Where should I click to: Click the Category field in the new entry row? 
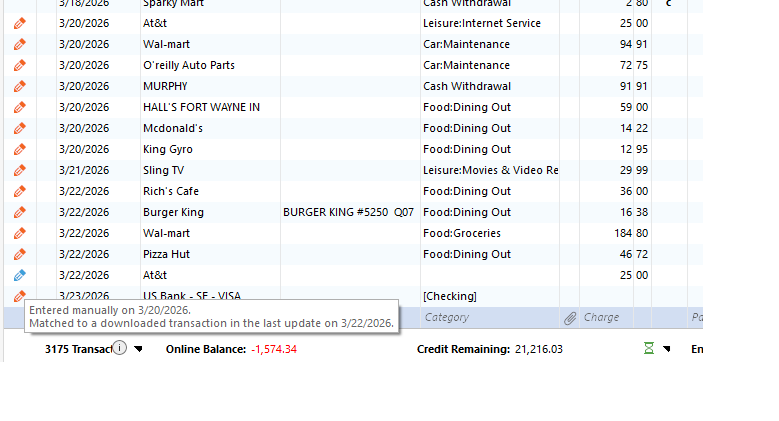pyautogui.click(x=489, y=317)
